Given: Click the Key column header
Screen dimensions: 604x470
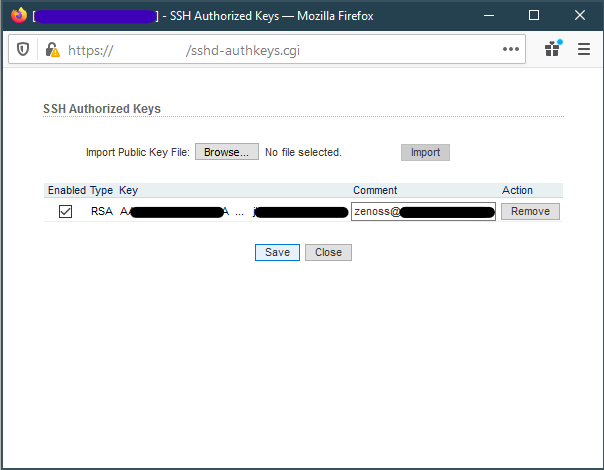Looking at the screenshot, I should tap(128, 190).
